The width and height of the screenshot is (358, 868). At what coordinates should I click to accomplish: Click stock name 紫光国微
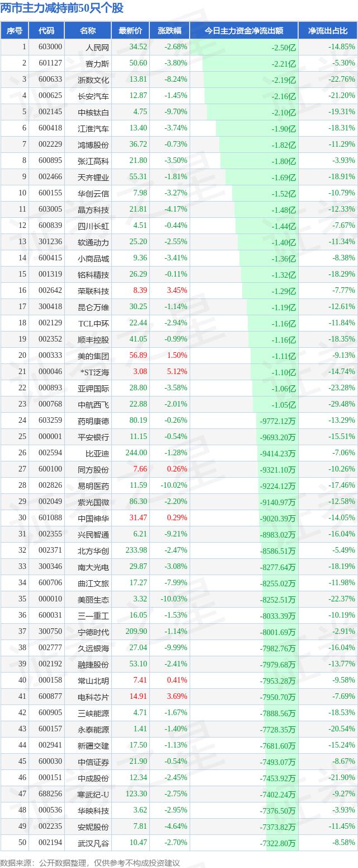pos(93,502)
